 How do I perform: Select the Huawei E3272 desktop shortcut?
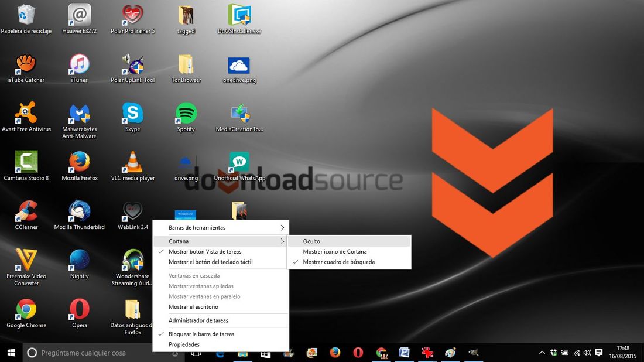click(79, 19)
